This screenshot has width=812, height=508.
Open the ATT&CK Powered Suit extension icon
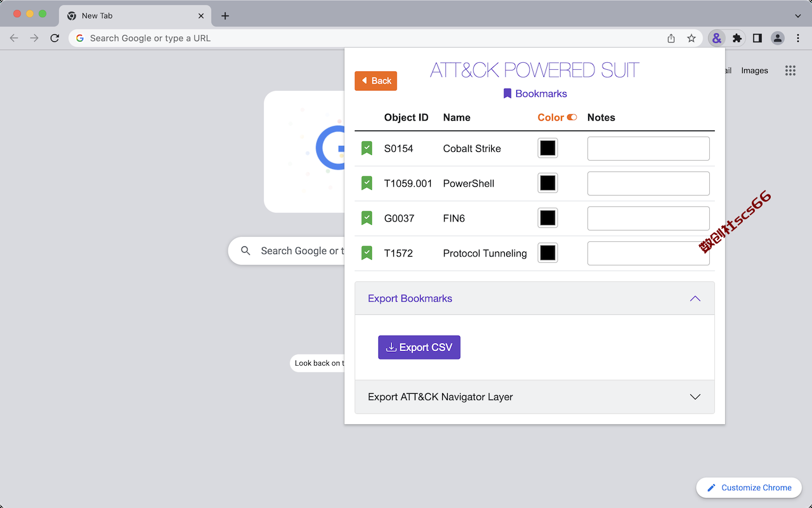716,38
